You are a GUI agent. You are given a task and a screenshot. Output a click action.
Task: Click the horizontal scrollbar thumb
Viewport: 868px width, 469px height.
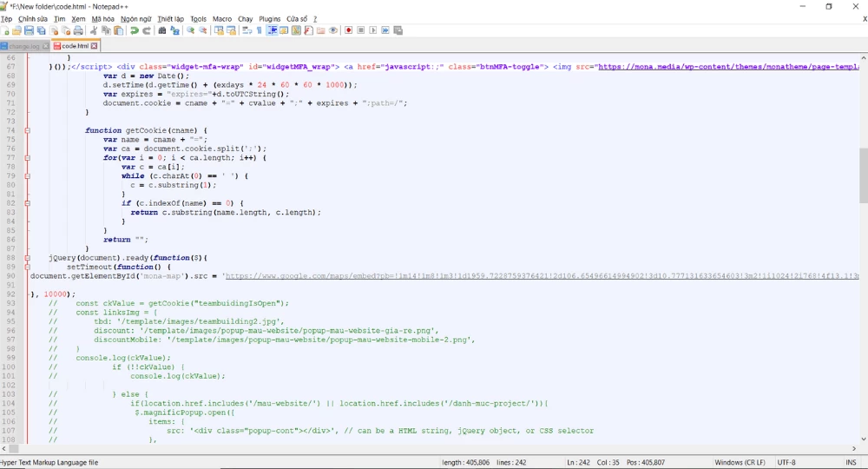[x=14, y=448]
